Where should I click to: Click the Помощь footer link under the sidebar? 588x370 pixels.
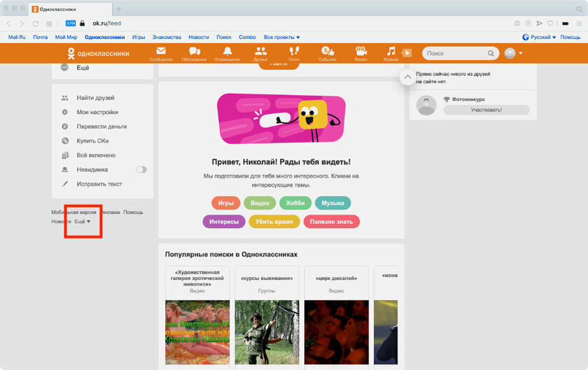[x=133, y=212]
